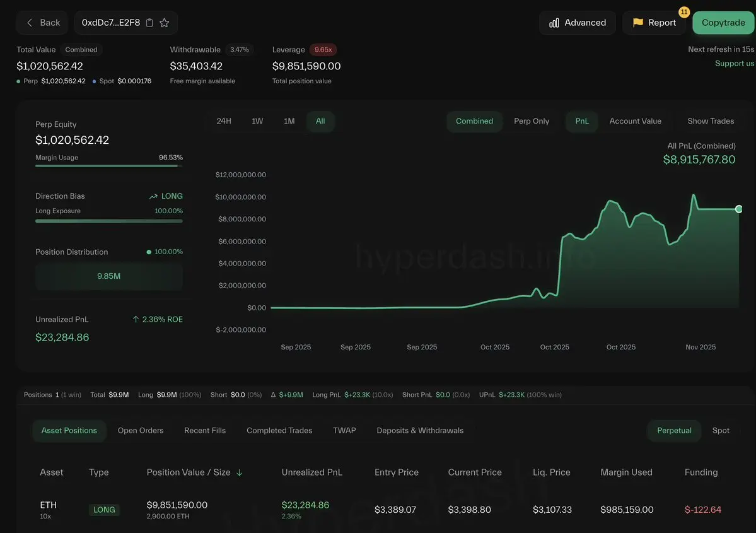Click the Combined badge next to Total Value
This screenshot has width=756, height=533.
click(81, 50)
